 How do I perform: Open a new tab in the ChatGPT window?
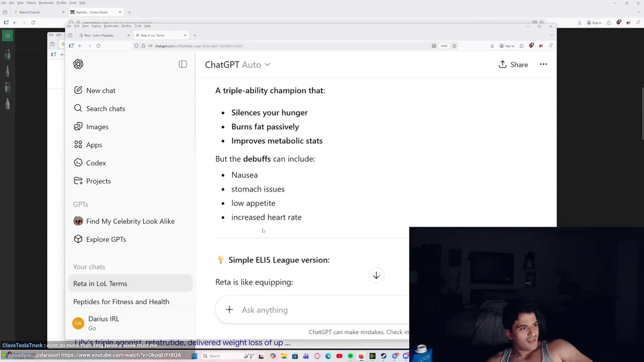195,35
